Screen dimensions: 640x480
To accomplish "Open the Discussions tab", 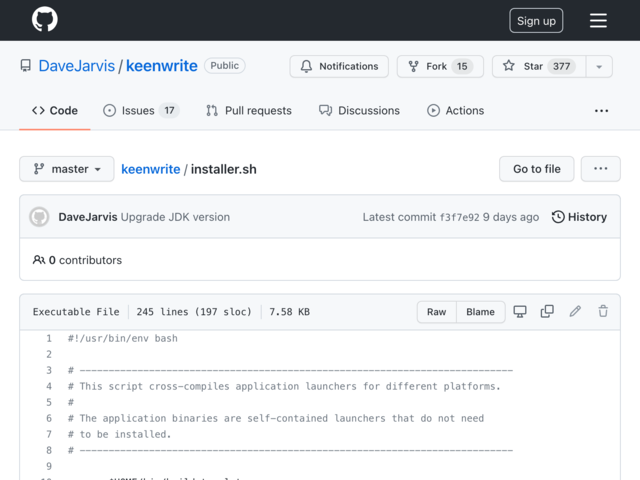I will pos(359,111).
